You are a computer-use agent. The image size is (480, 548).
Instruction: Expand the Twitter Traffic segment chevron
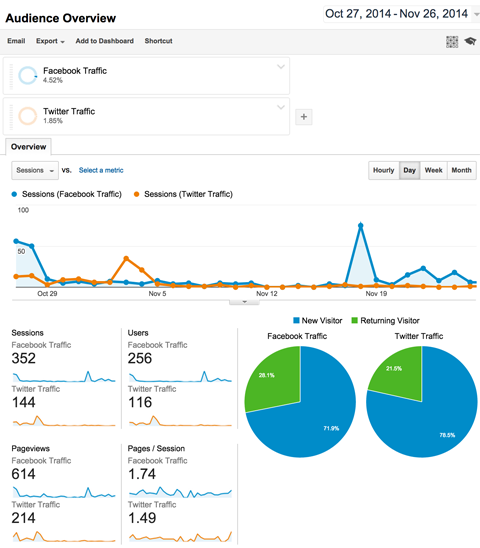281,107
